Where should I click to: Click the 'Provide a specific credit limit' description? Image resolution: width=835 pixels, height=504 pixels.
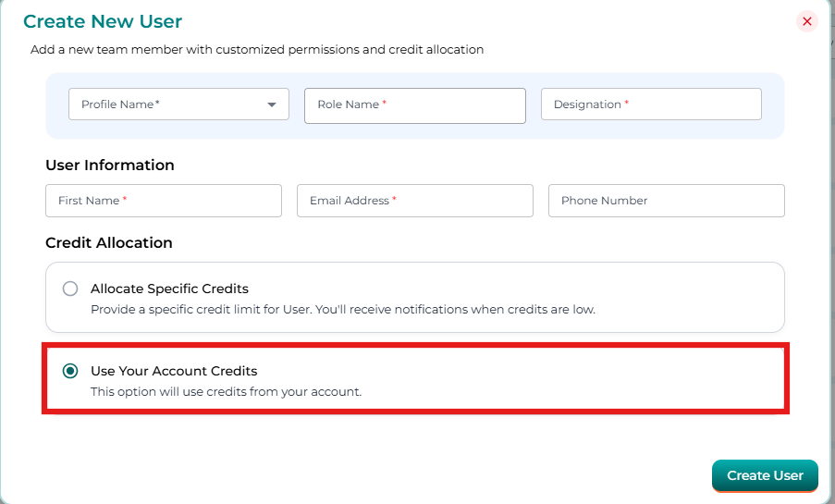pyautogui.click(x=342, y=309)
